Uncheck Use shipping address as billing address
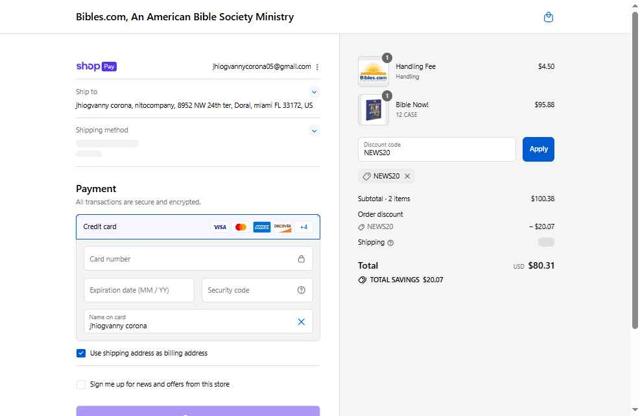The height and width of the screenshot is (416, 640). point(81,353)
